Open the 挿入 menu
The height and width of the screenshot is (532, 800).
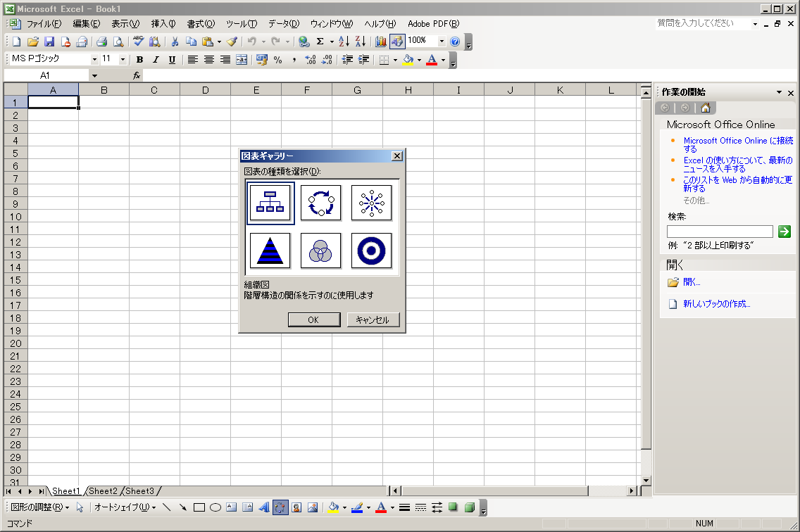163,24
